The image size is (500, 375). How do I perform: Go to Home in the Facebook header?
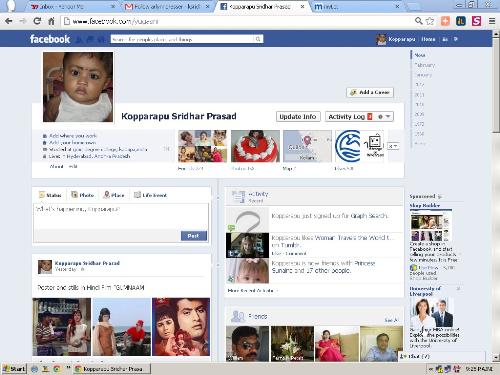coord(428,39)
